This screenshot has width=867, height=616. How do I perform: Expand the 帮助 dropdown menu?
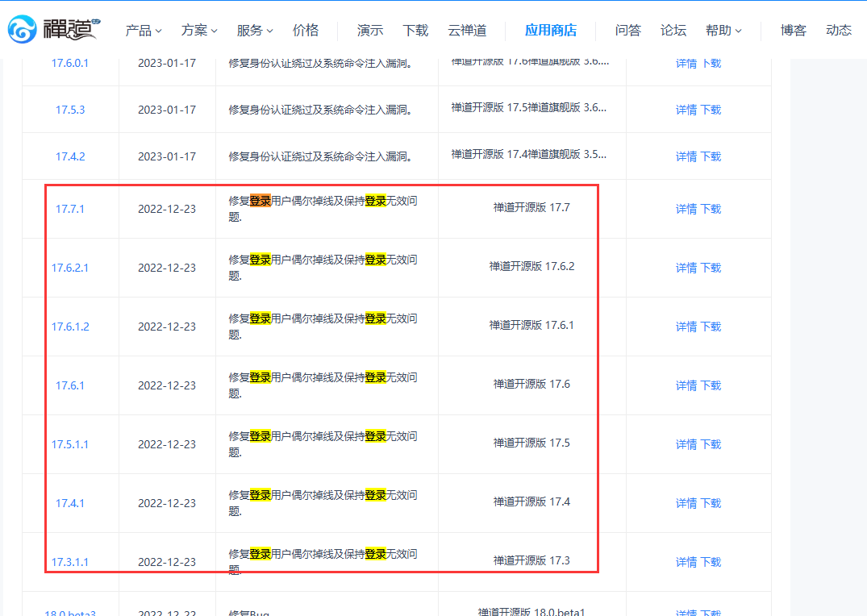[x=723, y=31]
